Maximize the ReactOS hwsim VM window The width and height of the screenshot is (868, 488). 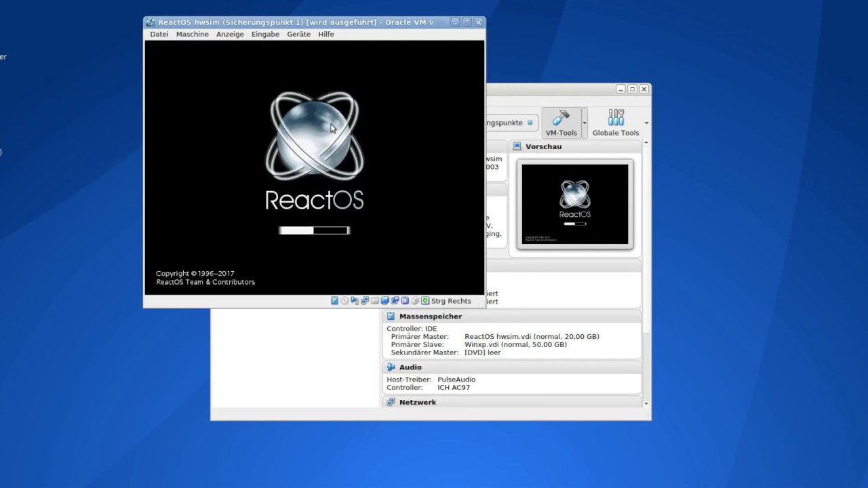click(467, 22)
